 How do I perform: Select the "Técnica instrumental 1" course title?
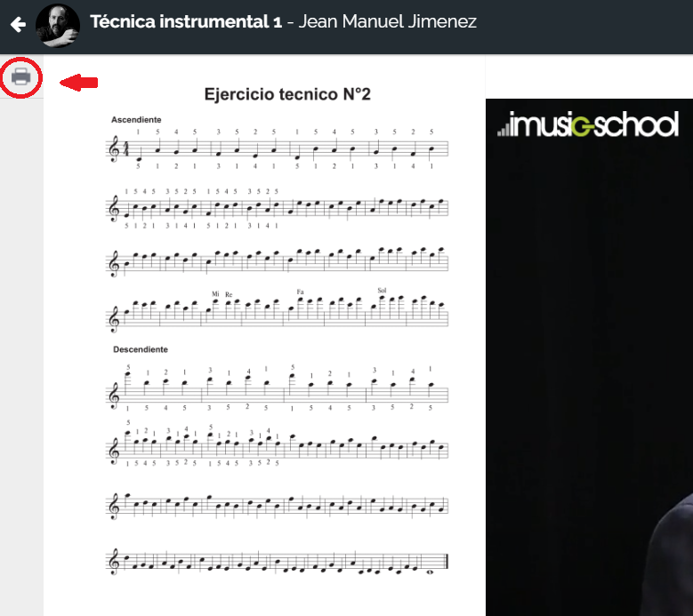point(186,21)
